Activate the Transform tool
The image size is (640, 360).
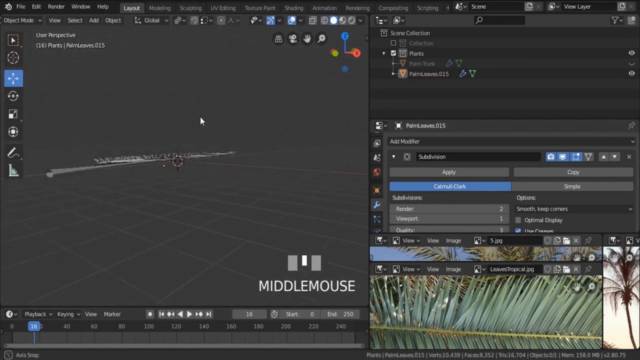13,132
